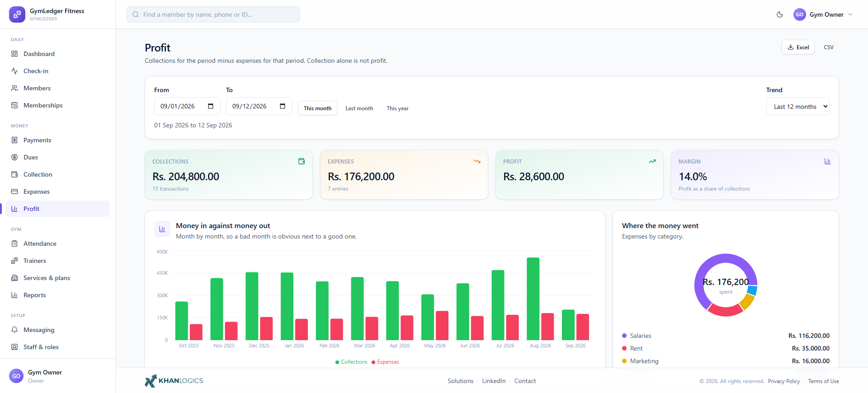Click the Dues coin icon

(x=14, y=157)
